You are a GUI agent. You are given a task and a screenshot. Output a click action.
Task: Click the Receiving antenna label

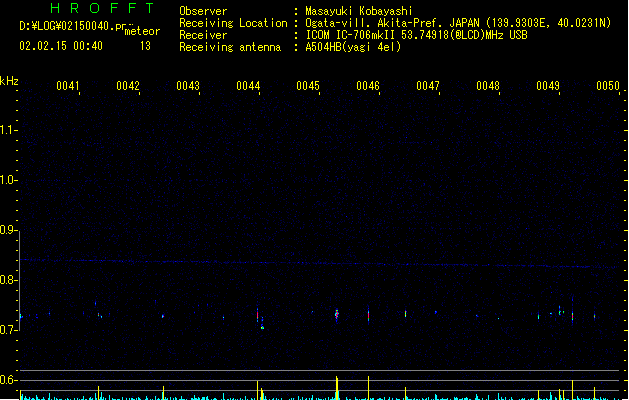click(230, 47)
